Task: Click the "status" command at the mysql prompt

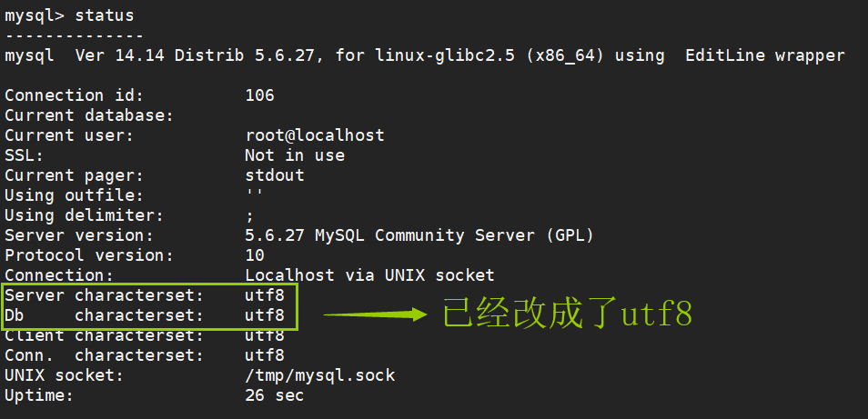Action: click(104, 16)
